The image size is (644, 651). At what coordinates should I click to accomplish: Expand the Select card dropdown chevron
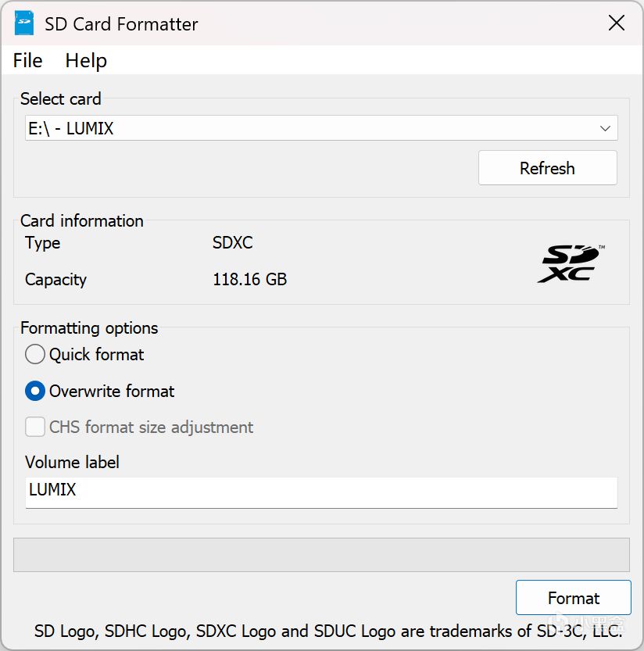point(605,128)
